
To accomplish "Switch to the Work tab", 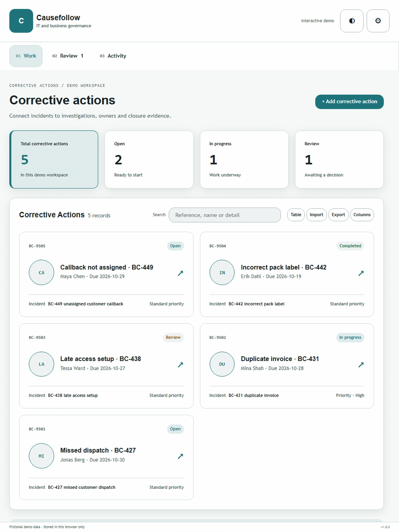I will [x=26, y=56].
